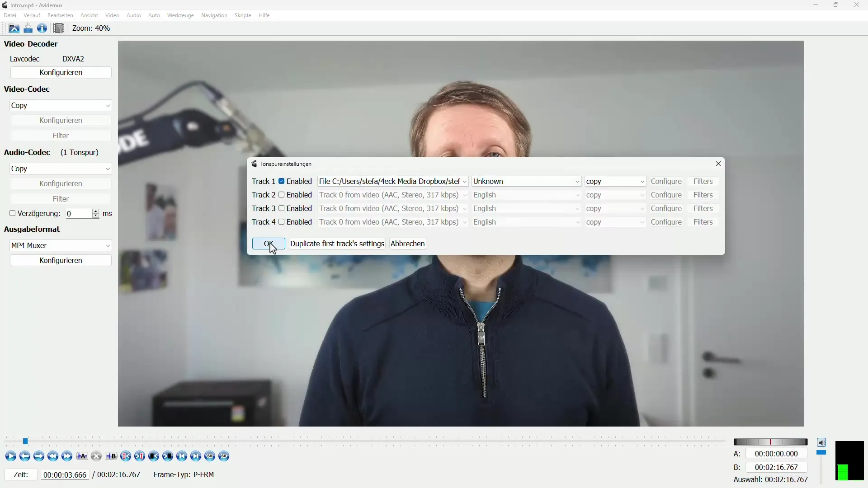This screenshot has height=488, width=868.
Task: Open the Hilfe menu
Action: tap(264, 15)
